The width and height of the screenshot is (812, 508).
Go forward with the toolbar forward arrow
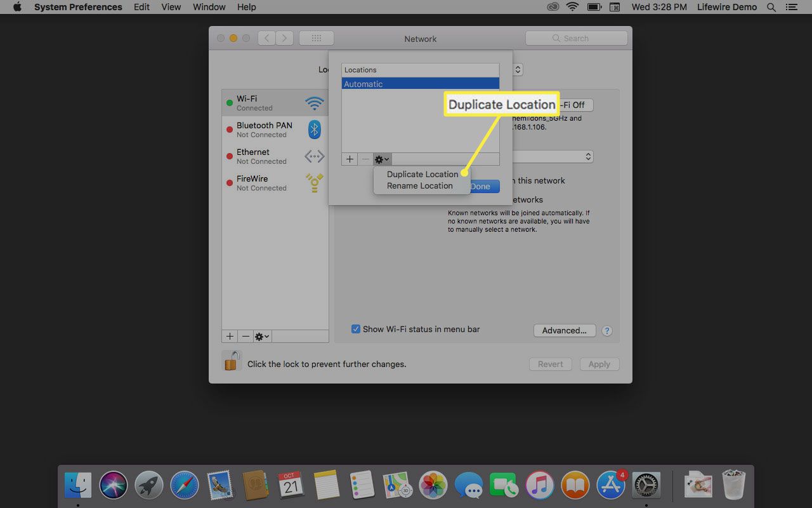(x=285, y=38)
